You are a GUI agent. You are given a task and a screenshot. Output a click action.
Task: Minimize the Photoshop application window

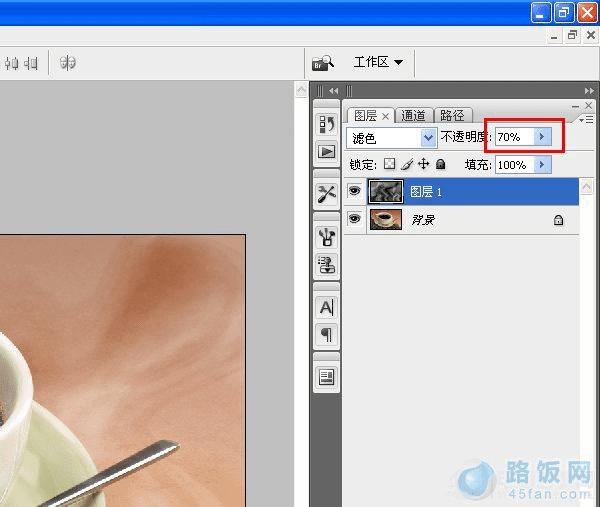tap(540, 12)
